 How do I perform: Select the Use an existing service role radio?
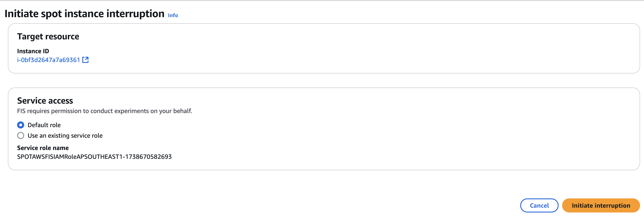(21, 135)
